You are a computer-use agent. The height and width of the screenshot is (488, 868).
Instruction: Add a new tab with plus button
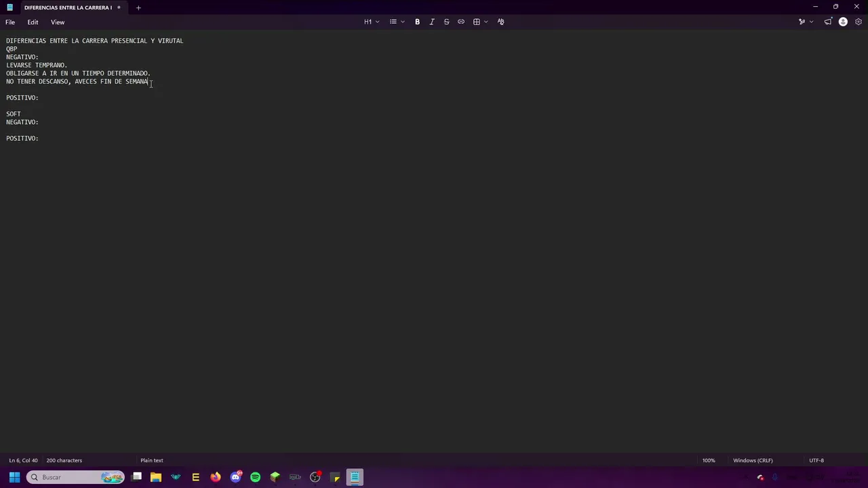coord(138,7)
